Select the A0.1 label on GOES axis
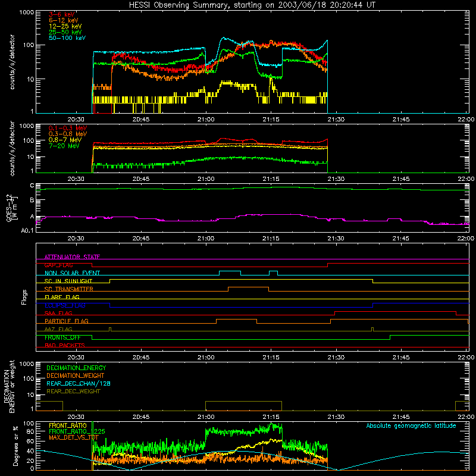This screenshot has width=476, height=476. pyautogui.click(x=27, y=230)
